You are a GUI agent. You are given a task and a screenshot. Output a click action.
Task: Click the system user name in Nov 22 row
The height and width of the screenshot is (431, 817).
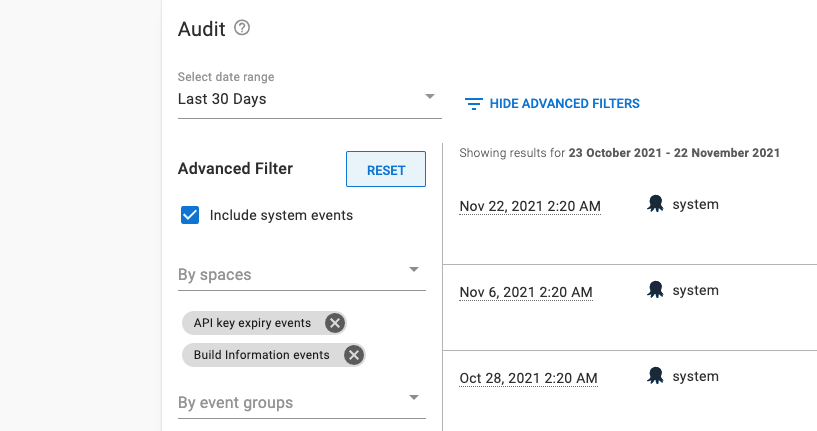pos(695,204)
